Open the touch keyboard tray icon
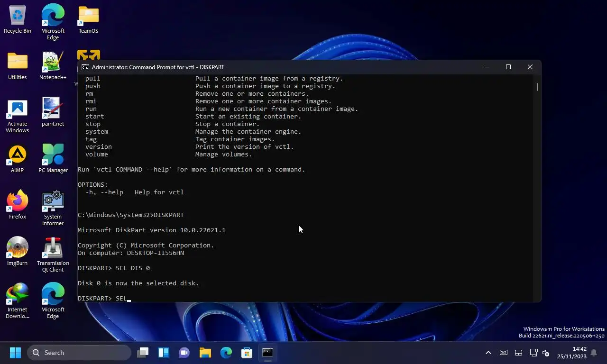 coord(504,353)
